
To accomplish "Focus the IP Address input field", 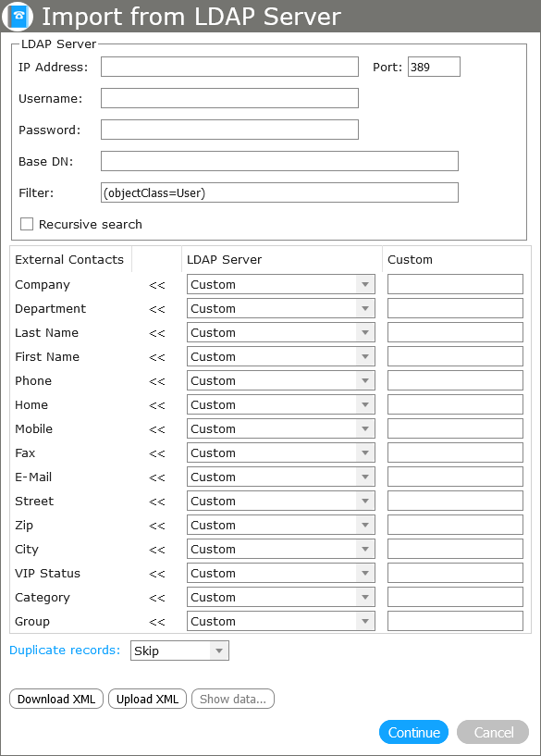I will click(229, 67).
